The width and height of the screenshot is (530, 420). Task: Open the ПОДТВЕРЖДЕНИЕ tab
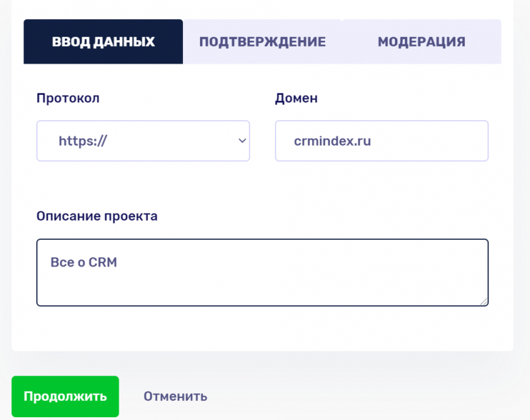pos(262,42)
